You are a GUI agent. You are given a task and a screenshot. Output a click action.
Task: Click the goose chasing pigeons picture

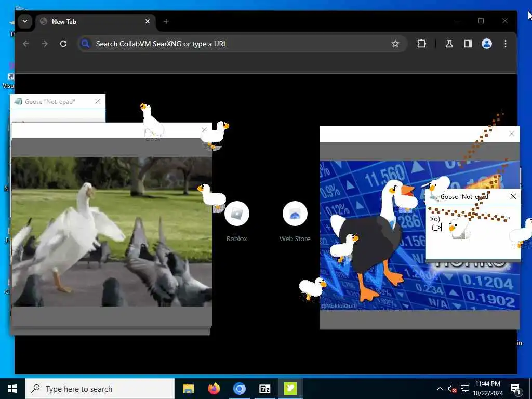[x=112, y=232]
